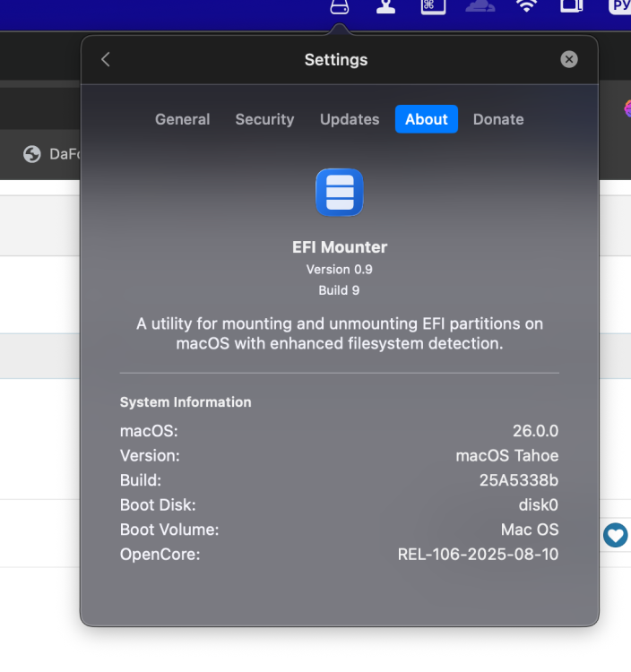Viewport: 631px width, 672px height.
Task: Open the Security tab
Action: coord(265,119)
